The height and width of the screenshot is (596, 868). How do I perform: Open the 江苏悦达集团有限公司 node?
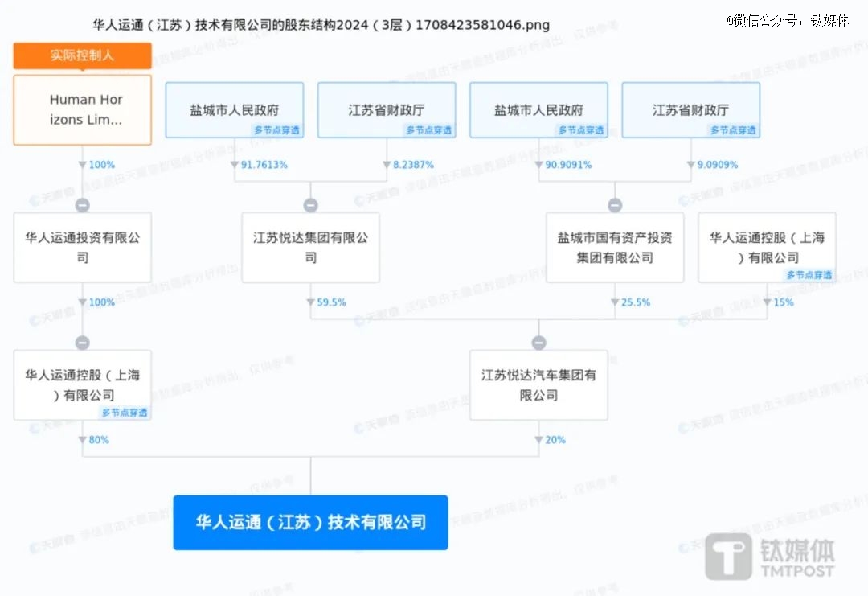pos(310,248)
